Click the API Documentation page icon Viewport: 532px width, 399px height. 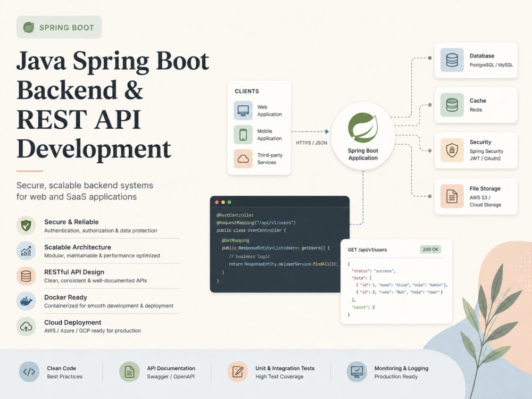(129, 372)
